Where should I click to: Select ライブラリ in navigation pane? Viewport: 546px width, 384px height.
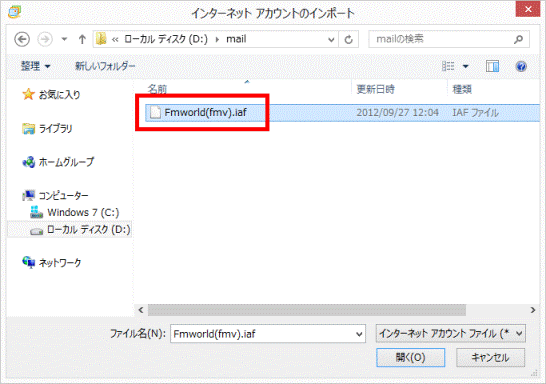(x=55, y=129)
